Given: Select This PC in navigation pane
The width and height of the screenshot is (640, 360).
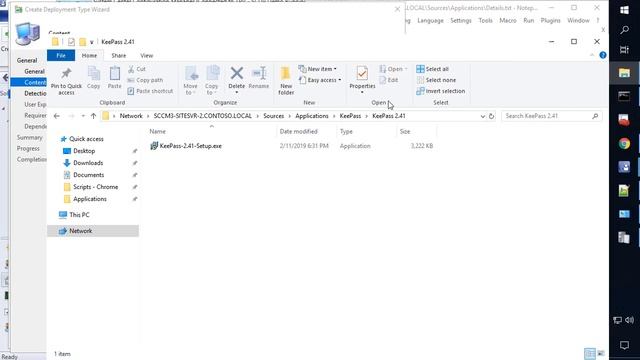Looking at the screenshot, I should tap(79, 215).
